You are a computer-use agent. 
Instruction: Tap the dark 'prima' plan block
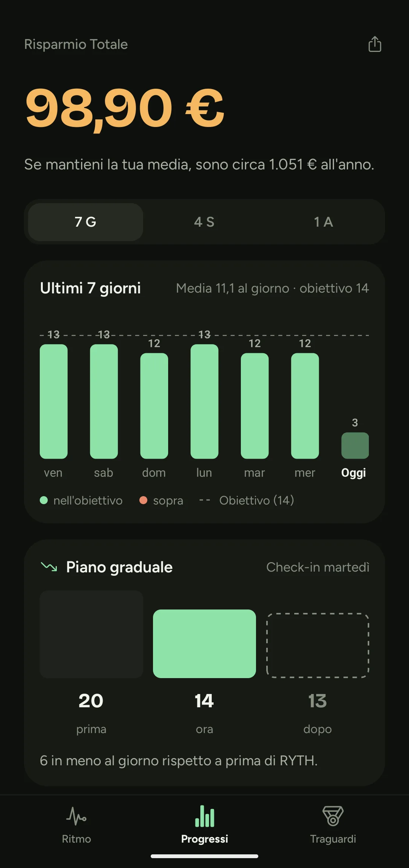(91, 634)
